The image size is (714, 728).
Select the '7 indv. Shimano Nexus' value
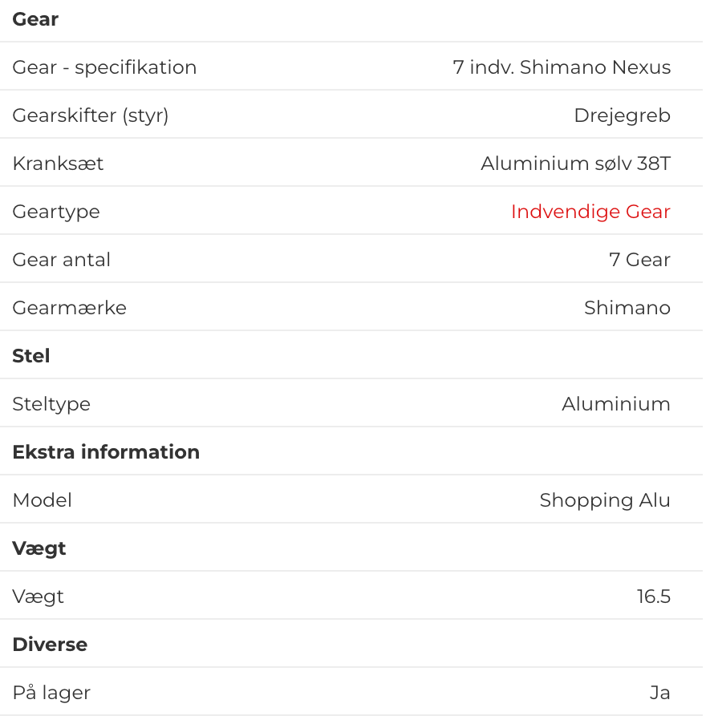click(x=562, y=67)
